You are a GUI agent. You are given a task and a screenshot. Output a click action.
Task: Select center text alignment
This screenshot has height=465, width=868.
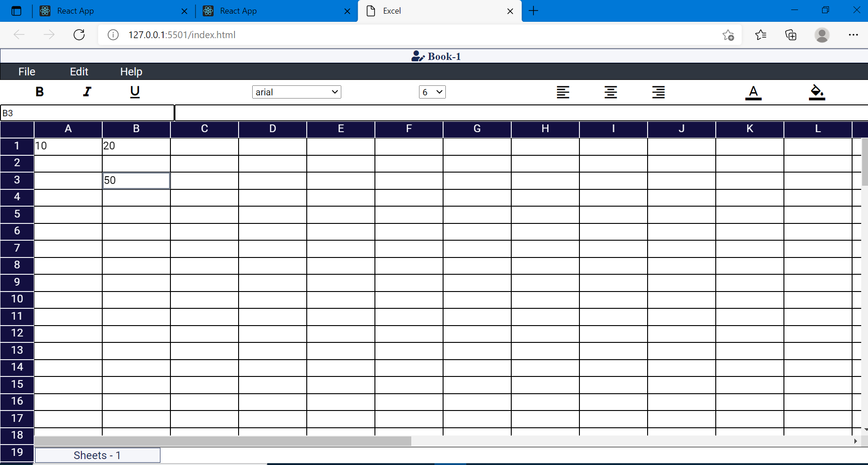(610, 92)
